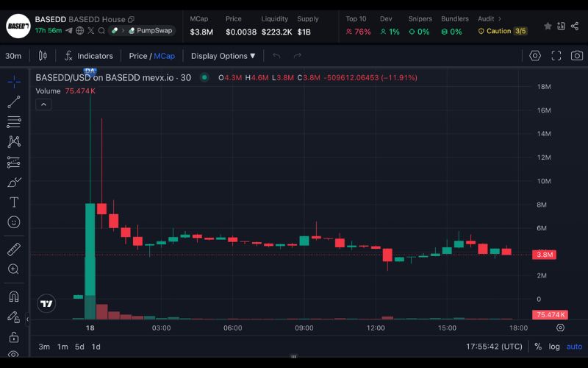Select the 1d date range

coord(96,347)
